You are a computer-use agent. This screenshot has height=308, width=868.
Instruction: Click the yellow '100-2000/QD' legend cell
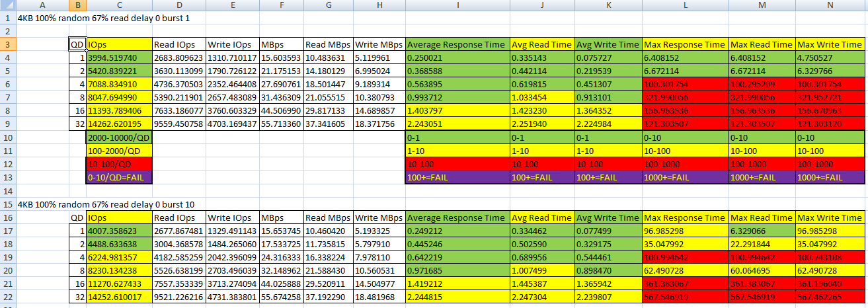pyautogui.click(x=119, y=151)
